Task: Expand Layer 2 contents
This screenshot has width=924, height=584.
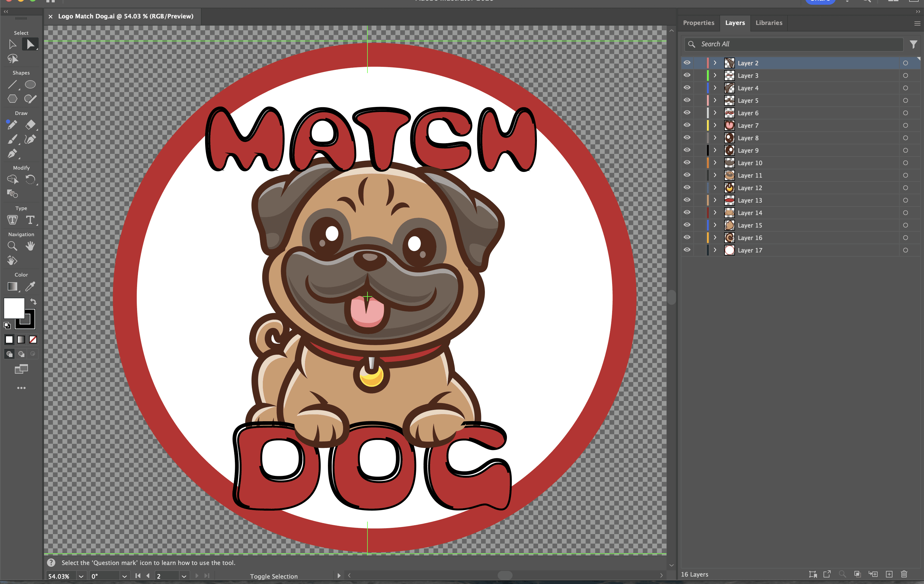Action: 715,63
